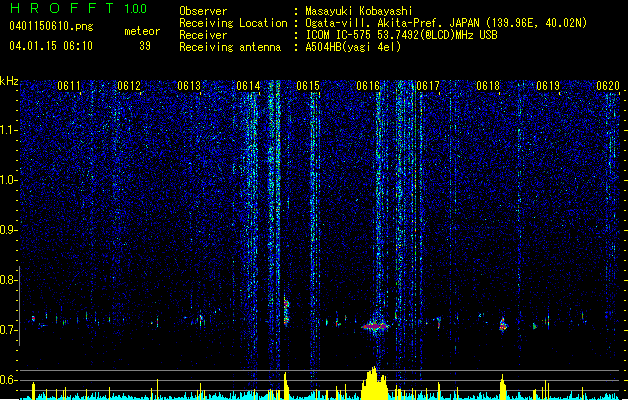Image resolution: width=629 pixels, height=400 pixels.
Task: Click the meteor label
Action: click(142, 31)
